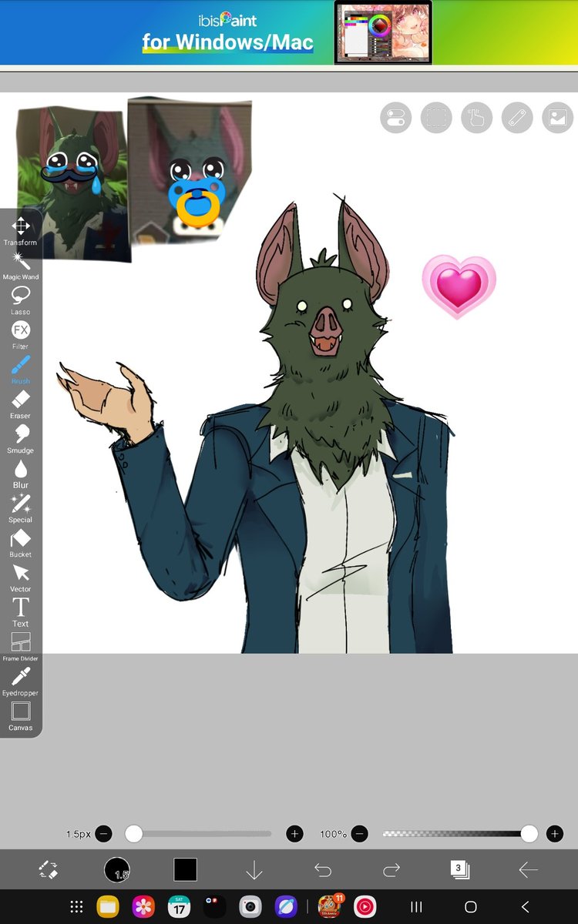Open the reference image window icon
The image size is (578, 924).
[558, 118]
